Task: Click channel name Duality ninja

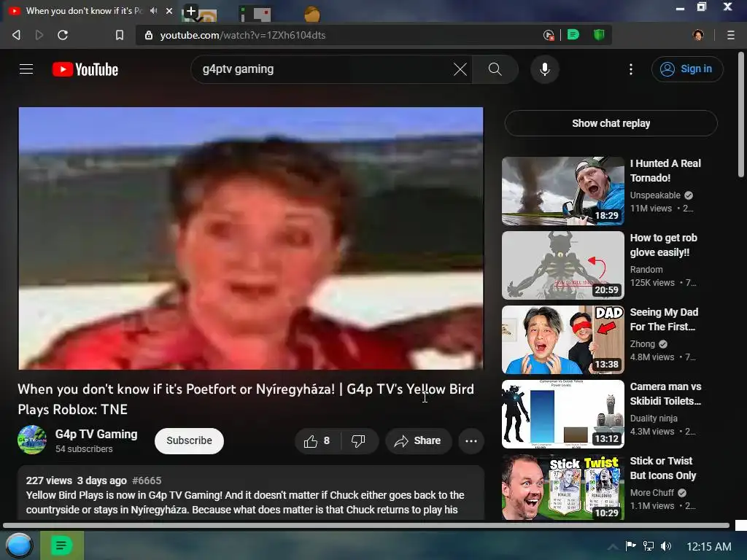Action: (x=654, y=418)
